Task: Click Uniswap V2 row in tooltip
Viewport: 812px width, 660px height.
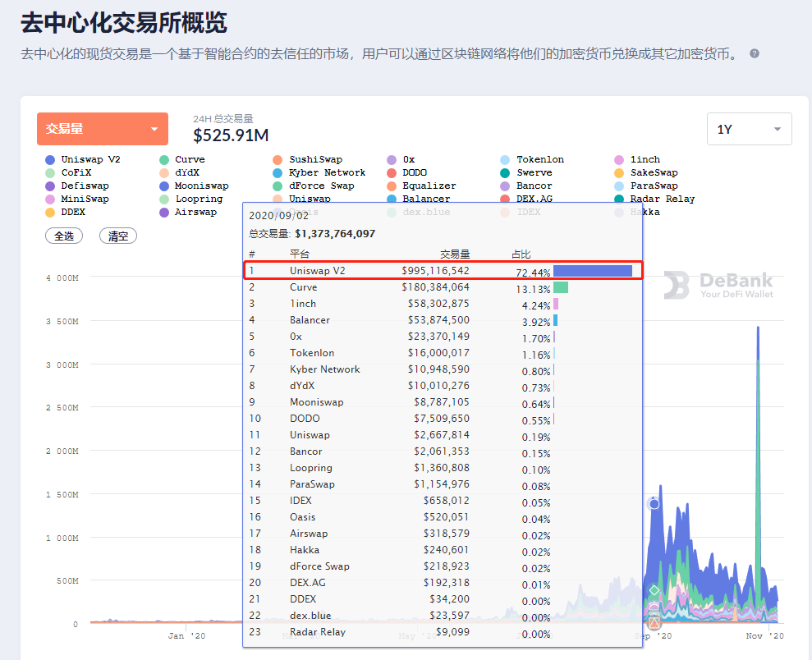Action: (x=443, y=271)
